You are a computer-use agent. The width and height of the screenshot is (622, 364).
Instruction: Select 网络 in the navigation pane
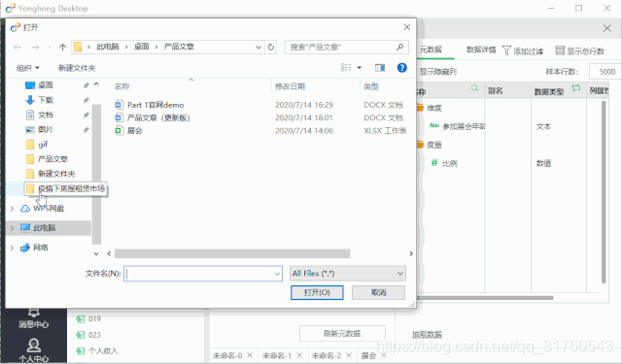[41, 248]
